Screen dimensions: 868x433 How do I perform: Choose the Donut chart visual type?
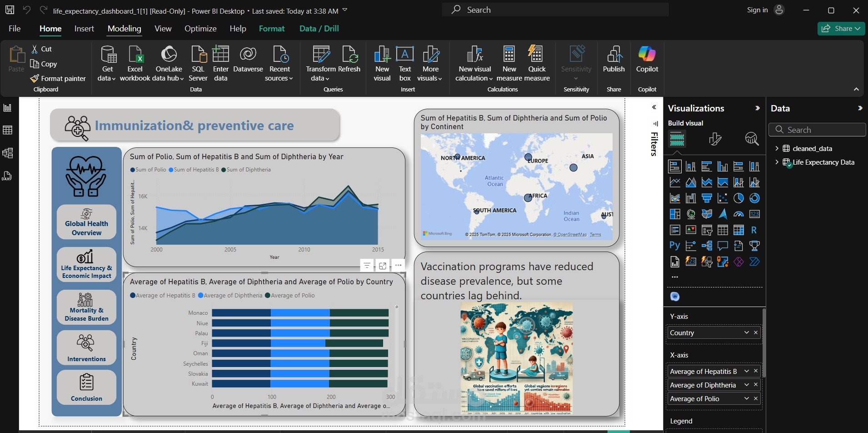point(754,198)
